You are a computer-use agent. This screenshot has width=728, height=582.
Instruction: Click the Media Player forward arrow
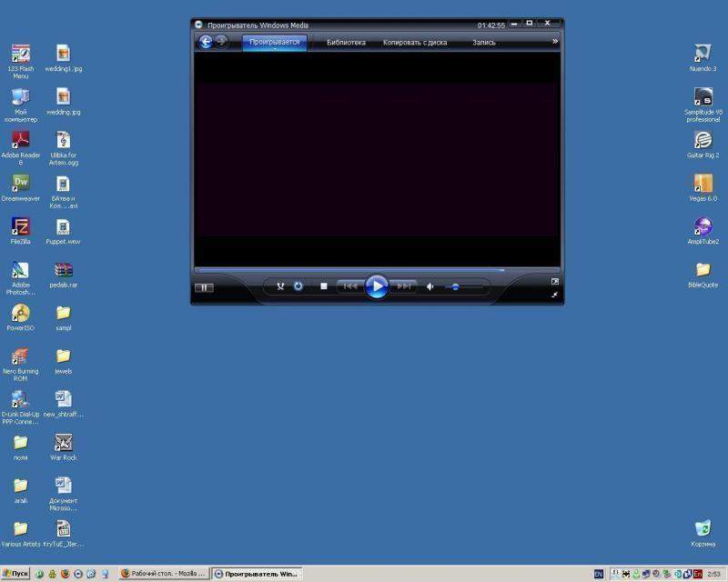pos(221,42)
